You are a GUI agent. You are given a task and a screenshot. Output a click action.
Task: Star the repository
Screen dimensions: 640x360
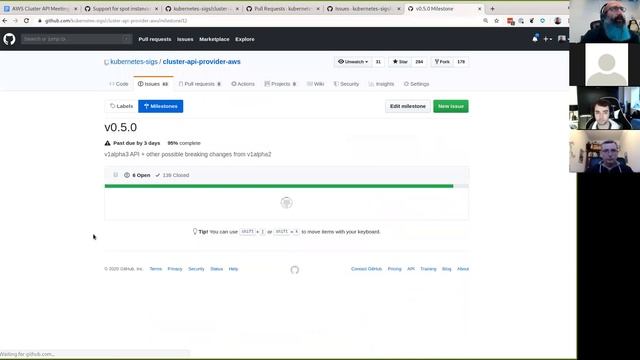(400, 62)
